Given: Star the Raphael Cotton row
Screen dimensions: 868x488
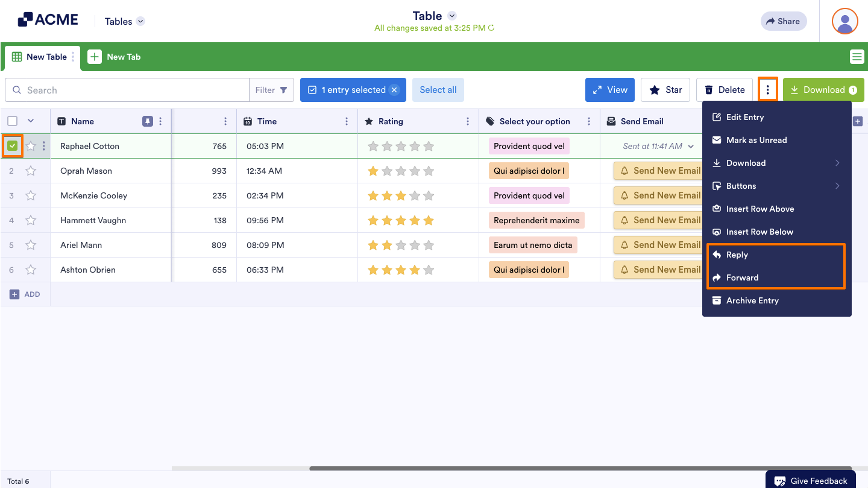Looking at the screenshot, I should [31, 146].
